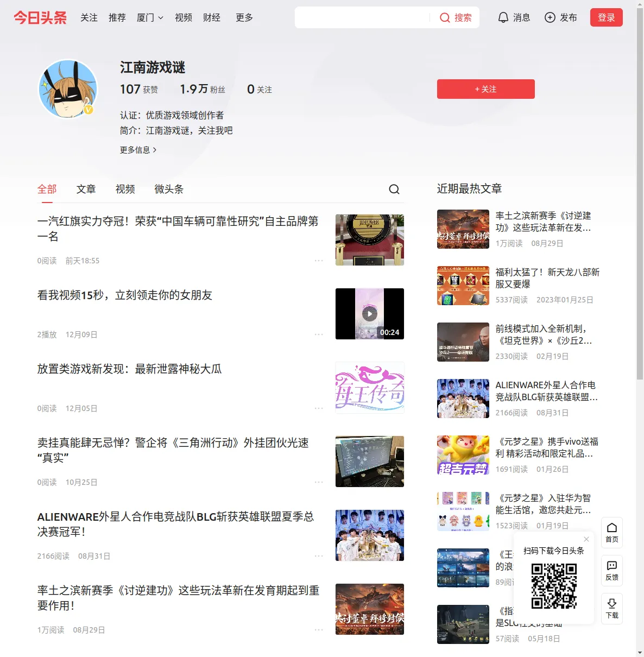Open the 反馈 feedback icon
This screenshot has width=644, height=657.
click(x=612, y=571)
